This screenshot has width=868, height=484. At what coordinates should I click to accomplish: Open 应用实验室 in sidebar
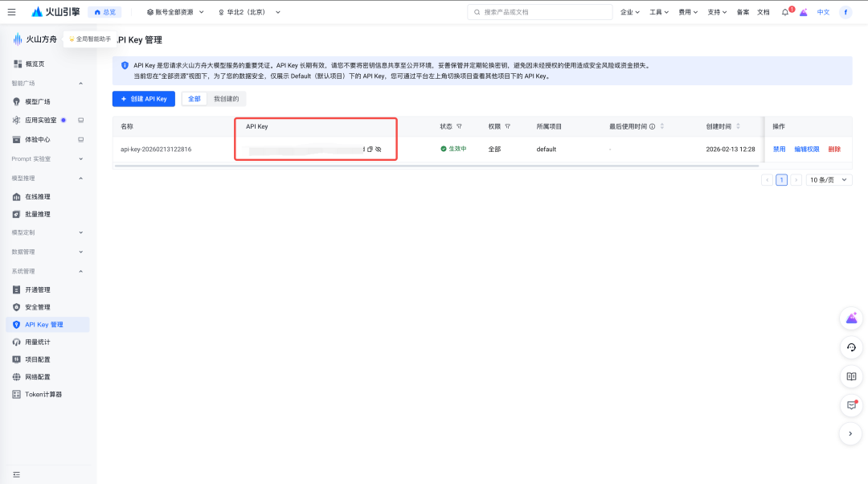tap(40, 120)
